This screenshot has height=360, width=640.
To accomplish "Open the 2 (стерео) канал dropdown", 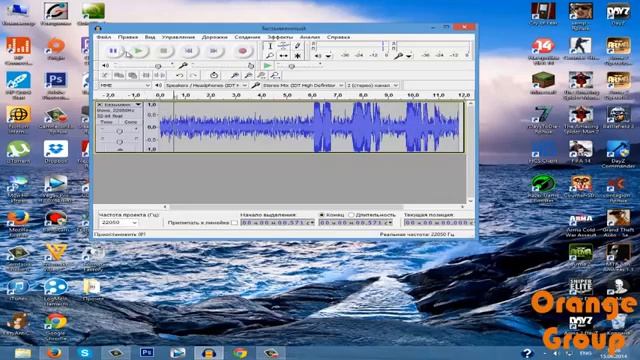I will [373, 85].
